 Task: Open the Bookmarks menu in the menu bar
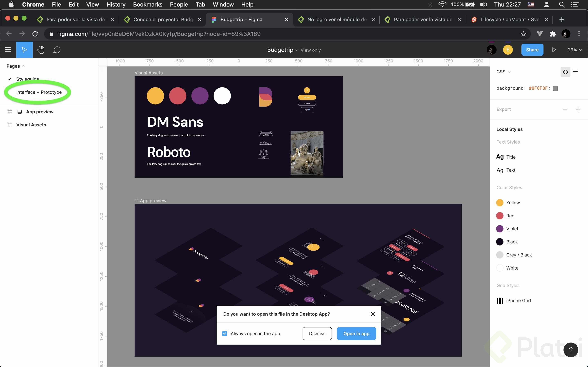[x=147, y=4]
